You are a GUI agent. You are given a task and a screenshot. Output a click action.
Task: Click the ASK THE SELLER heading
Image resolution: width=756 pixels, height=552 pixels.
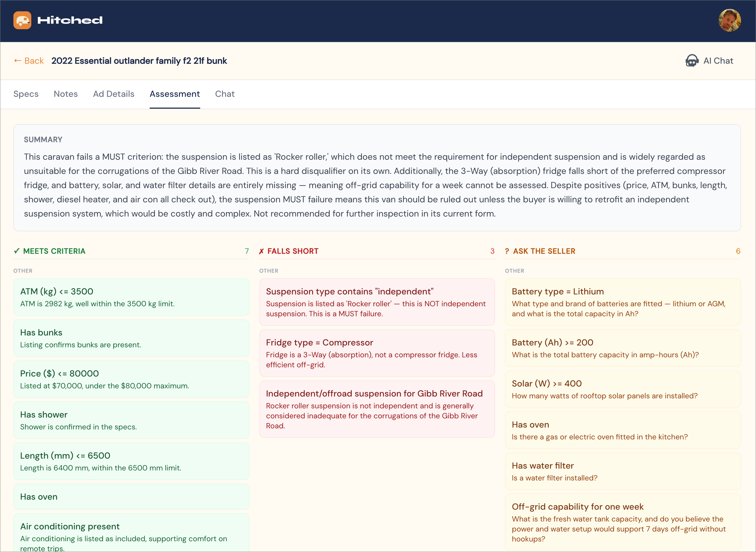(x=544, y=251)
